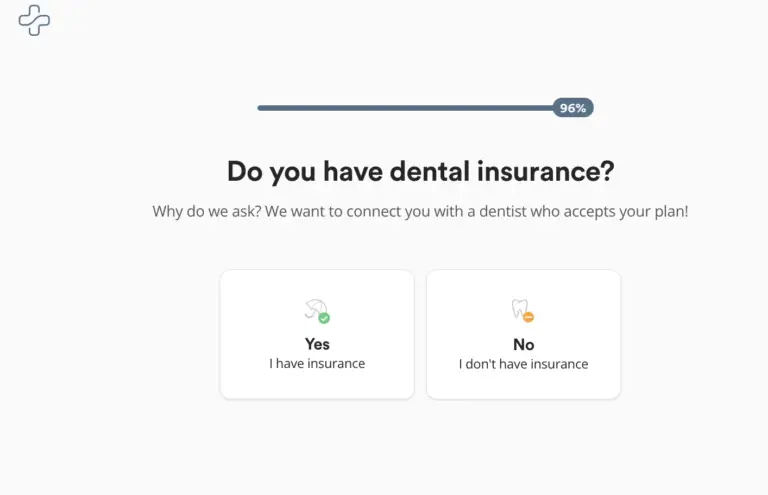Click empty area at top of No card

tap(524, 284)
